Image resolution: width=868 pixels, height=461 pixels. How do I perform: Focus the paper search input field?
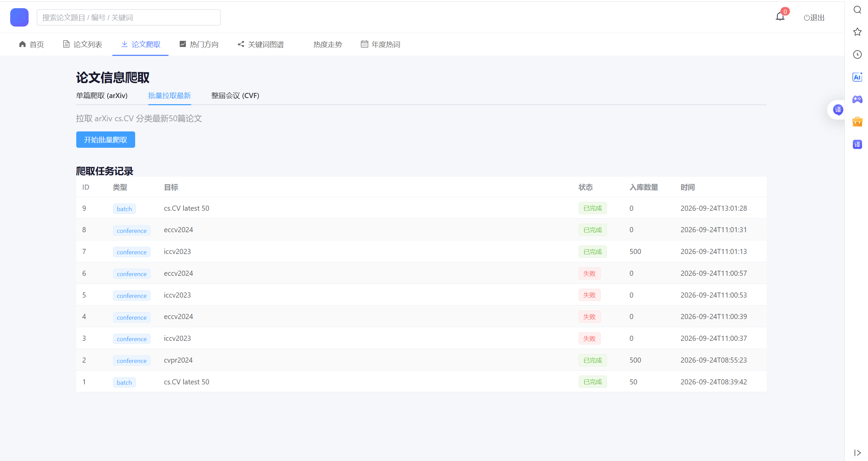(129, 17)
